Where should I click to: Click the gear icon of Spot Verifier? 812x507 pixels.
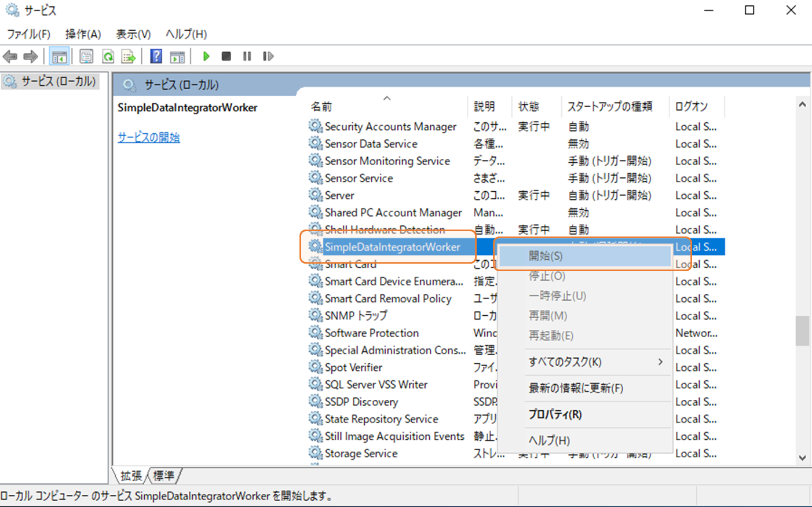(x=315, y=367)
